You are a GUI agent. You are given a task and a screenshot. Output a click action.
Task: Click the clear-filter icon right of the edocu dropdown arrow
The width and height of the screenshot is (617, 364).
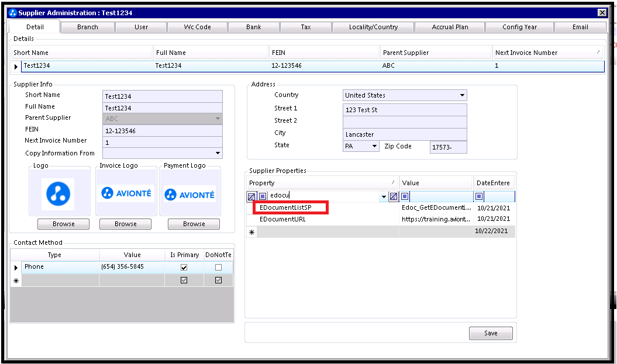(x=393, y=196)
